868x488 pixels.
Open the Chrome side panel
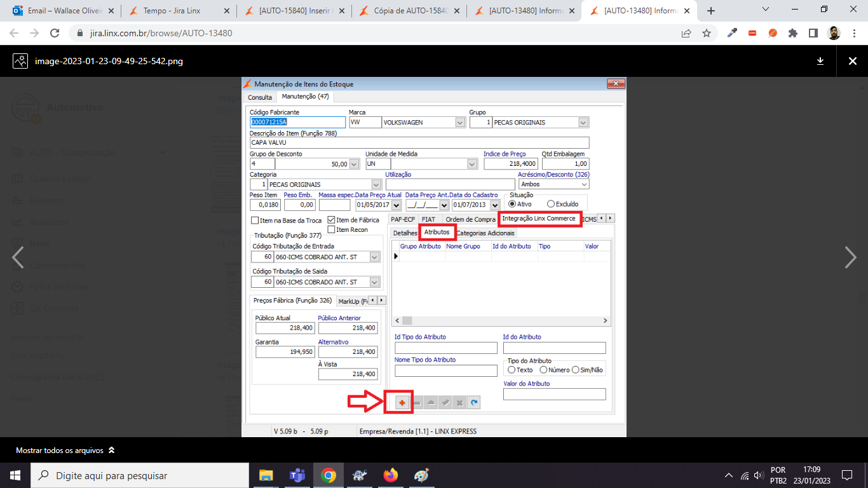tap(813, 33)
